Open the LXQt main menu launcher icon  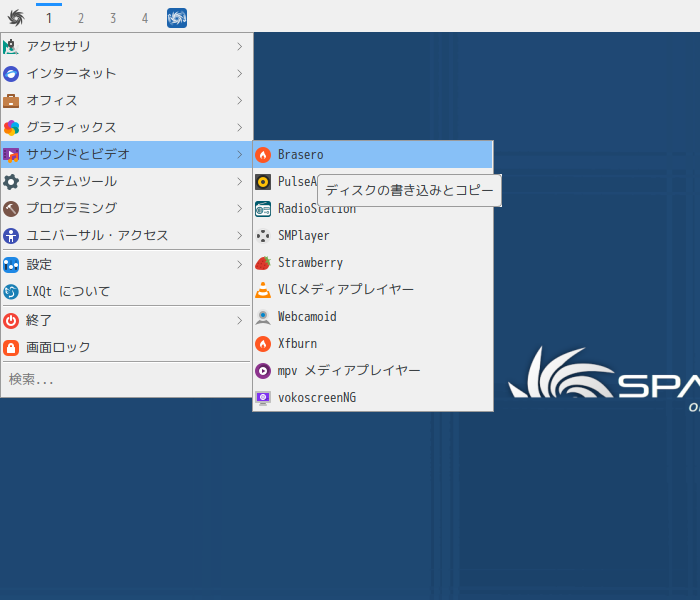coord(16,18)
